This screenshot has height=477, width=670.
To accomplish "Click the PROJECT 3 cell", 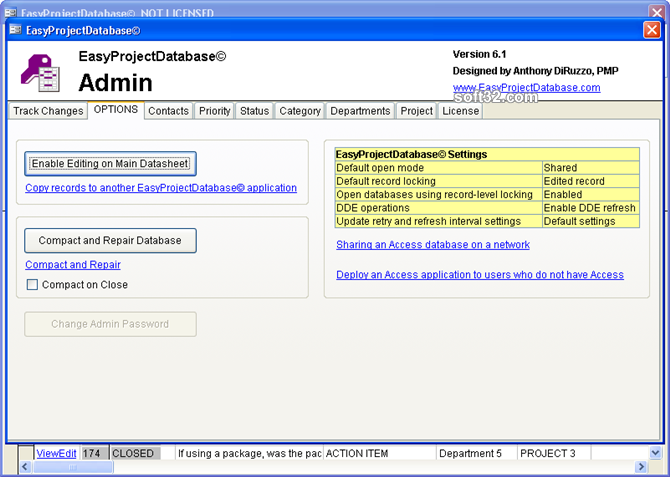I will tap(554, 453).
